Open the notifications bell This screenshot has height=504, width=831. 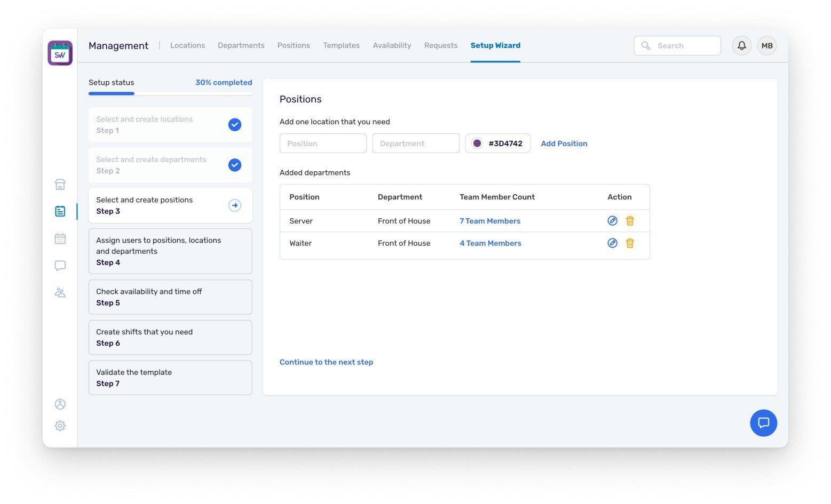click(x=742, y=46)
